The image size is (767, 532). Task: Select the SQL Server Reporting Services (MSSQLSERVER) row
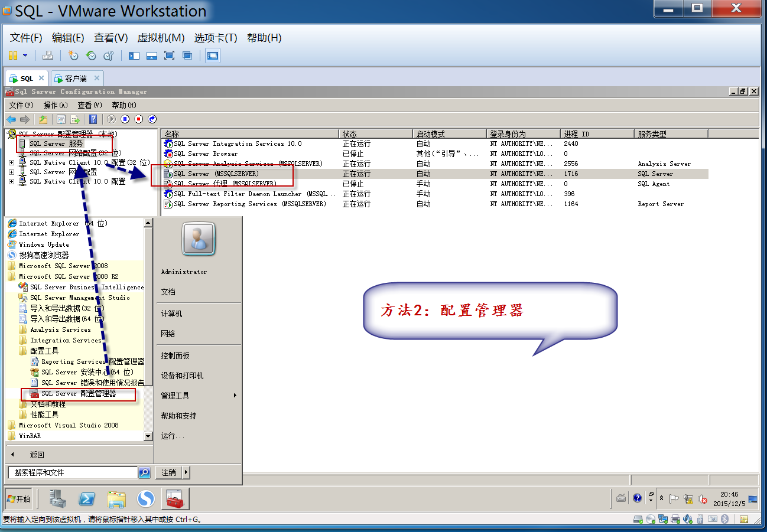(435, 204)
